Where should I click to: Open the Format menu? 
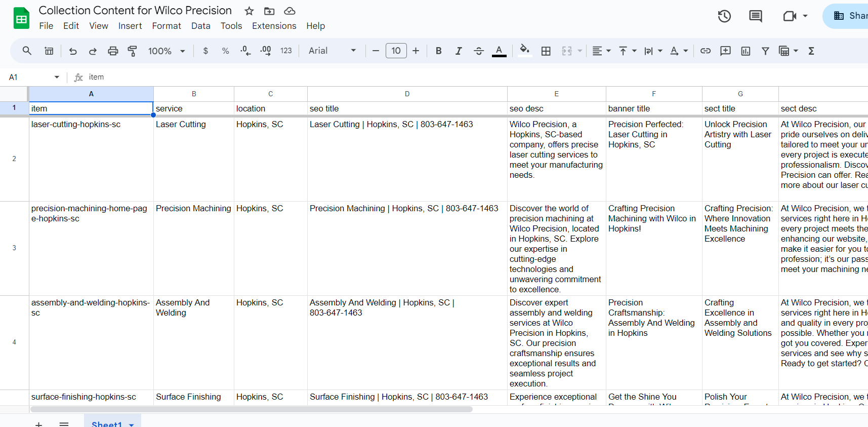167,26
